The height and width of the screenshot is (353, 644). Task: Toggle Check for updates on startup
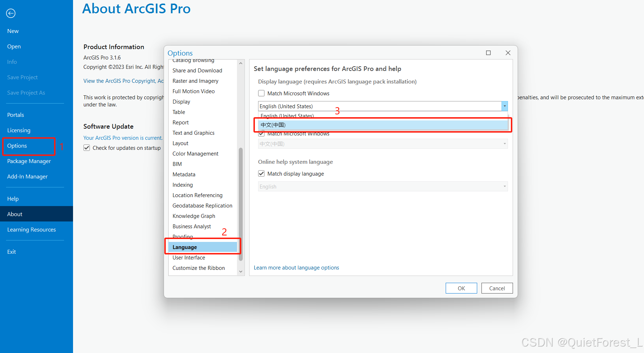tap(87, 148)
